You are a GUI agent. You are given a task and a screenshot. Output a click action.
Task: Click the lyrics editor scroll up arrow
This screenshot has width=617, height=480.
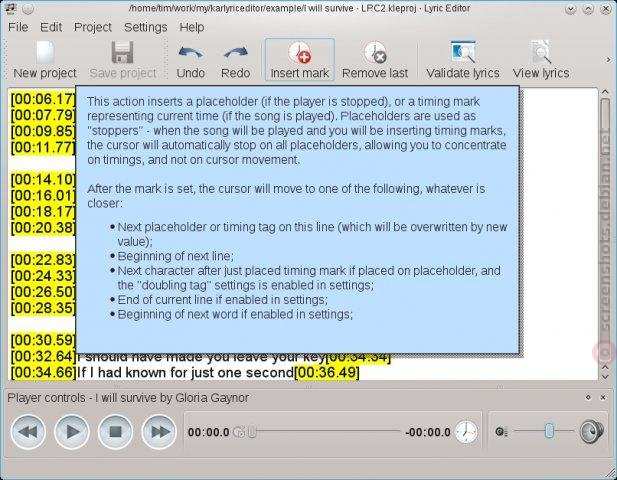click(605, 92)
